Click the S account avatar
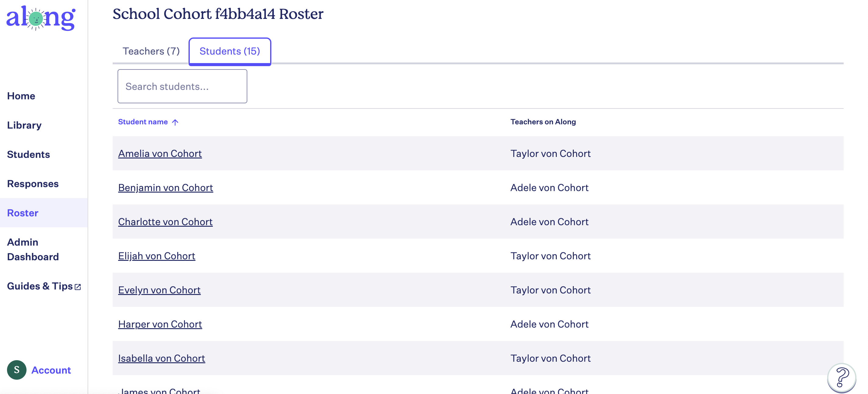 (x=16, y=370)
